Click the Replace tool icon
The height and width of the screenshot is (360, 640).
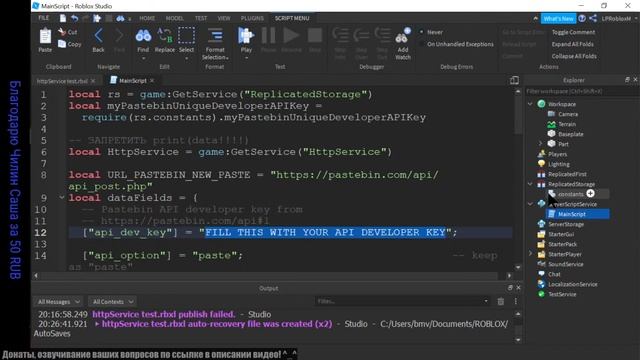pyautogui.click(x=165, y=36)
